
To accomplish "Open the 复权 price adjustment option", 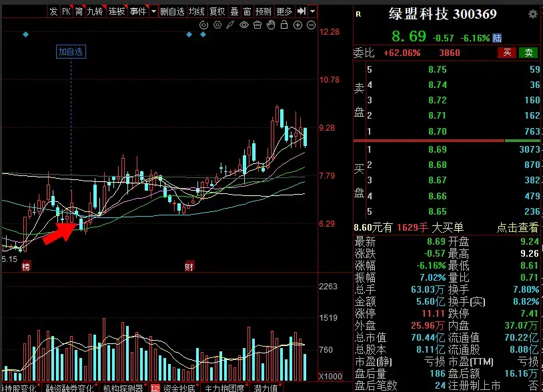I will coord(217,11).
